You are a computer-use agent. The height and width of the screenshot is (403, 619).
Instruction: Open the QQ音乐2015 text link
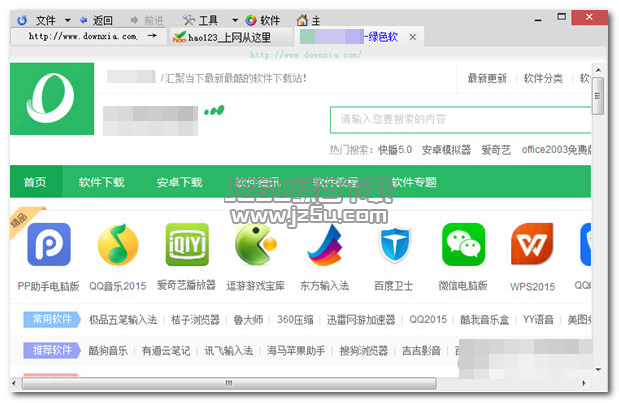pyautogui.click(x=118, y=286)
